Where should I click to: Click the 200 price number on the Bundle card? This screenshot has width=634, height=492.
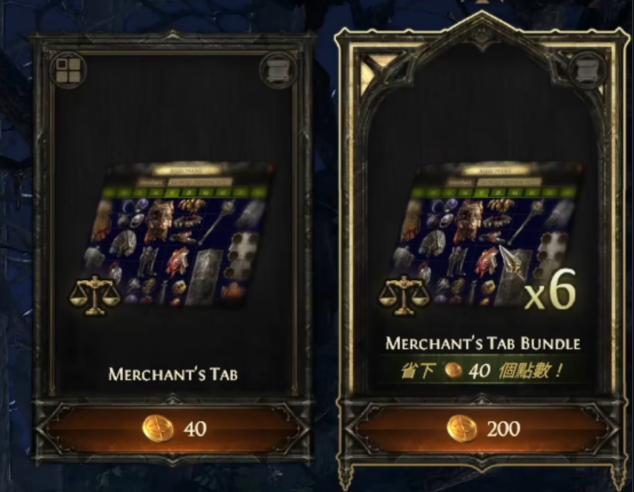pos(503,429)
